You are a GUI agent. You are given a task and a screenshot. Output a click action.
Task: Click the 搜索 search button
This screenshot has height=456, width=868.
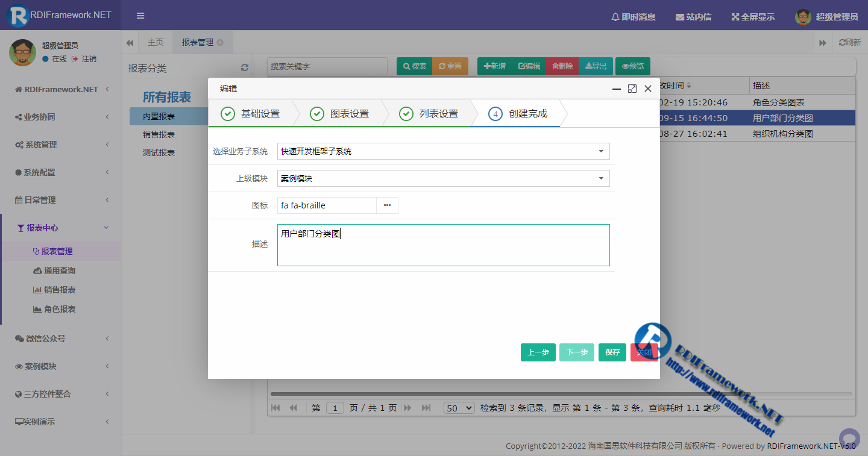click(415, 66)
